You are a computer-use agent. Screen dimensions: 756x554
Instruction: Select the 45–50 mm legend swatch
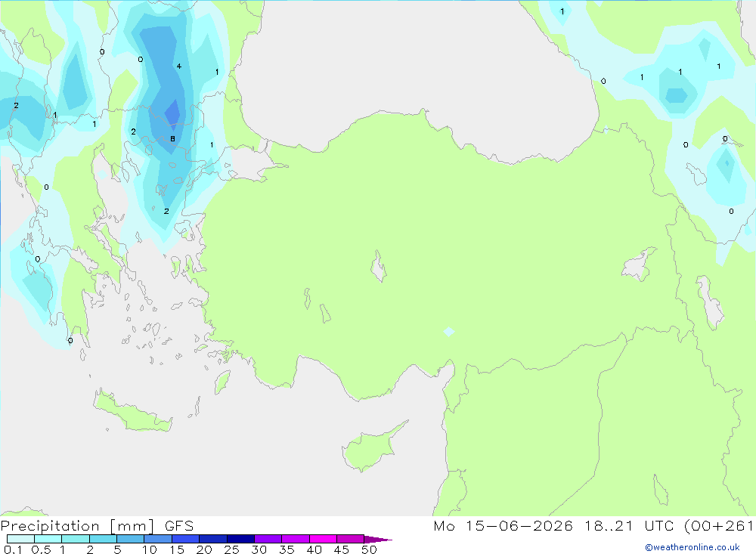click(x=351, y=539)
